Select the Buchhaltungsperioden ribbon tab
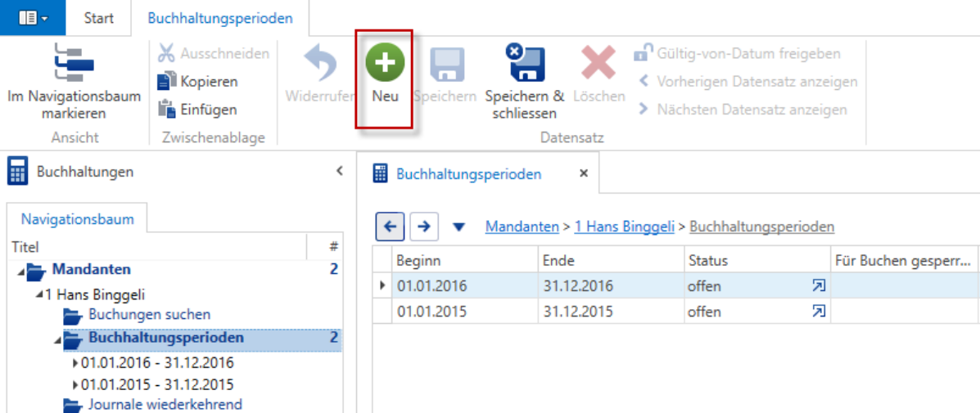The width and height of the screenshot is (980, 413). click(x=220, y=18)
